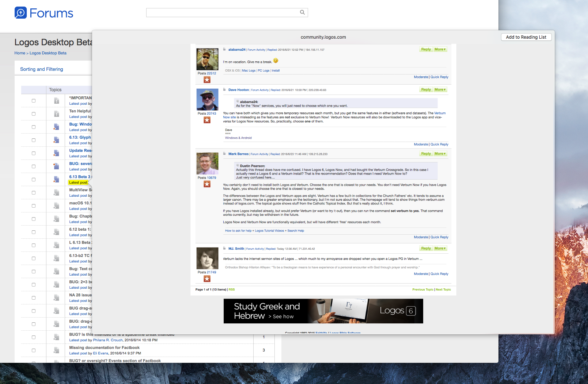Click the Study Greek and Hebrew banner
Image resolution: width=588 pixels, height=384 pixels.
323,311
